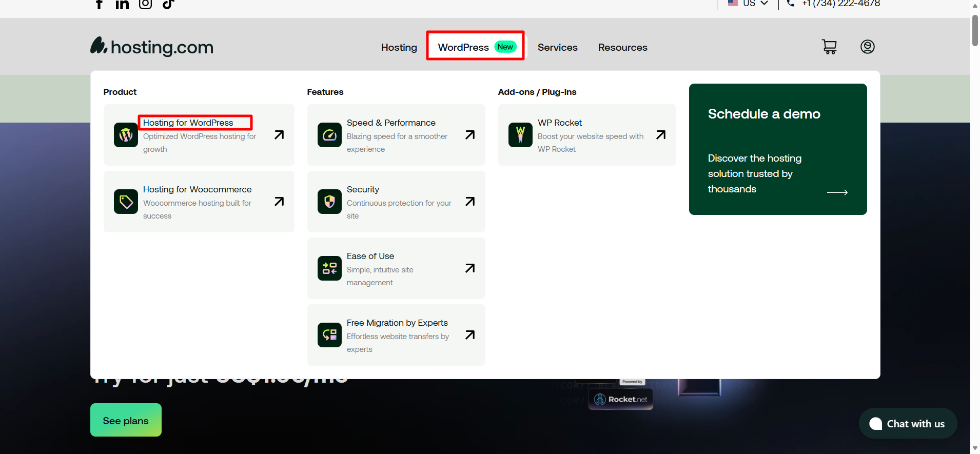Screen dimensions: 980x454
Task: Open Ease of Use feature
Action: (370, 256)
